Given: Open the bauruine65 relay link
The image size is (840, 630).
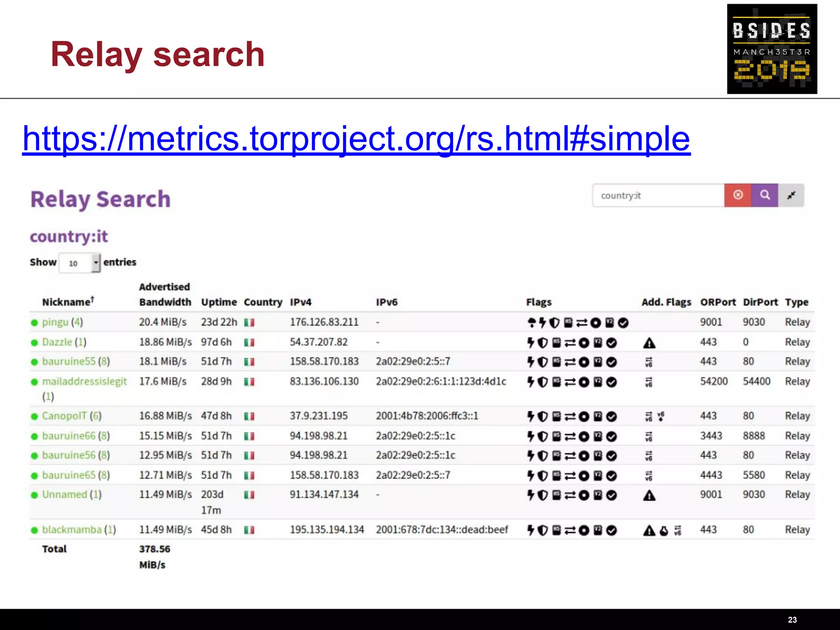Looking at the screenshot, I should click(x=68, y=475).
